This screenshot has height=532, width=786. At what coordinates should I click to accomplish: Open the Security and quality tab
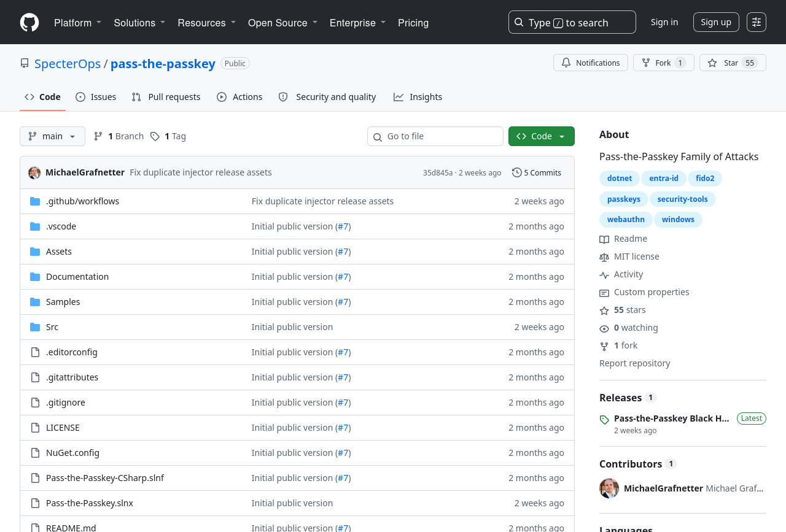[x=327, y=97]
